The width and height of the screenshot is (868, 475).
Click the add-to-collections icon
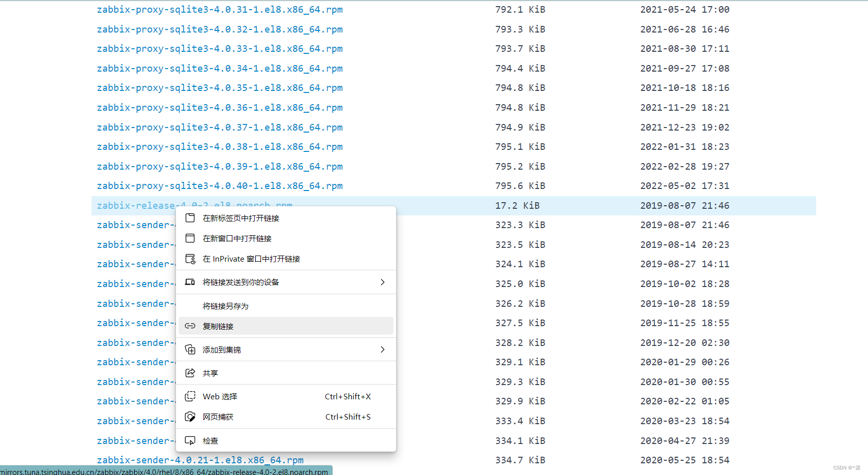tap(190, 349)
